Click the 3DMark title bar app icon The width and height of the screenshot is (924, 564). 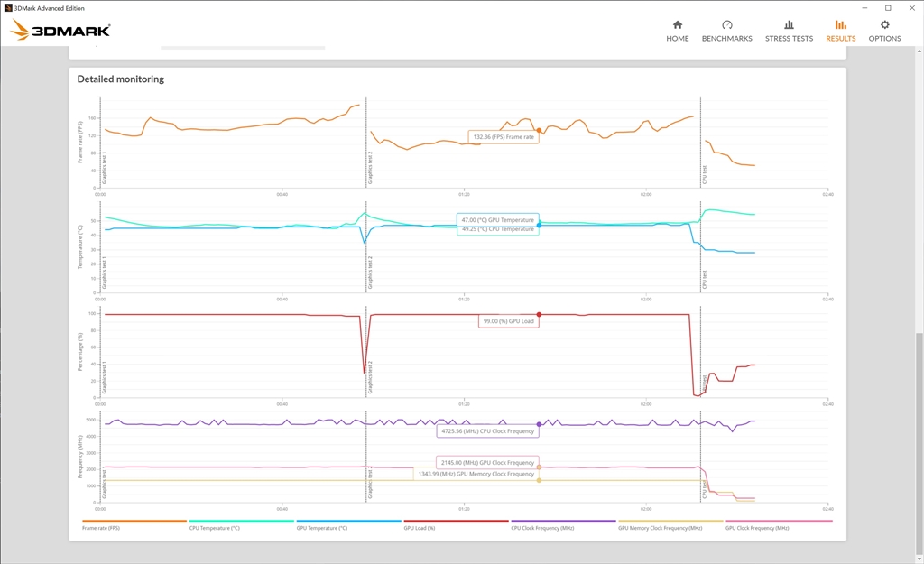point(8,8)
